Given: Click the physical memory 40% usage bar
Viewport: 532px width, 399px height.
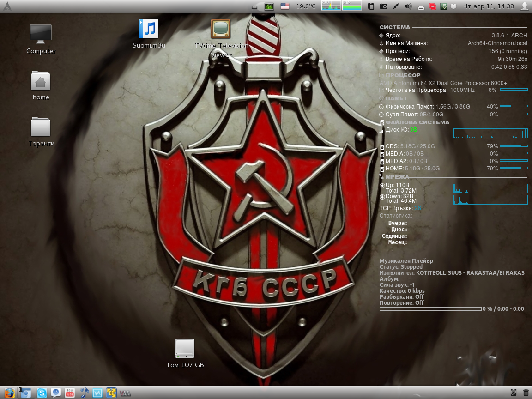Looking at the screenshot, I should [x=514, y=106].
